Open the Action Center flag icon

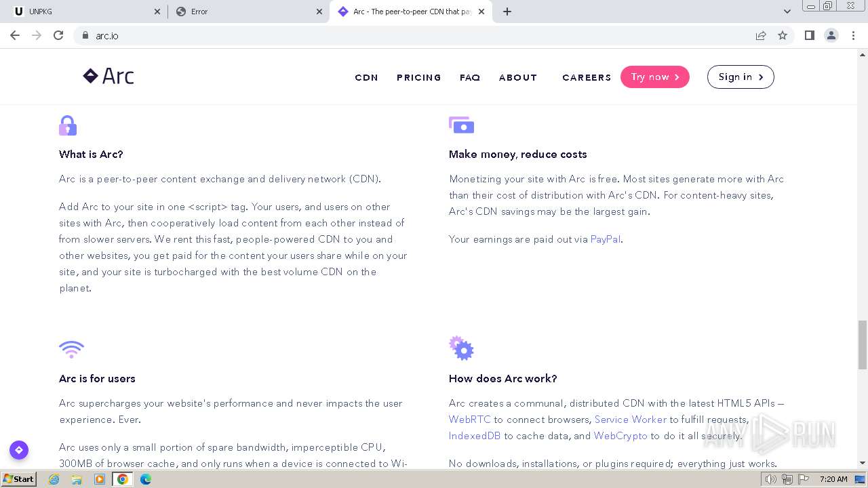(x=802, y=479)
